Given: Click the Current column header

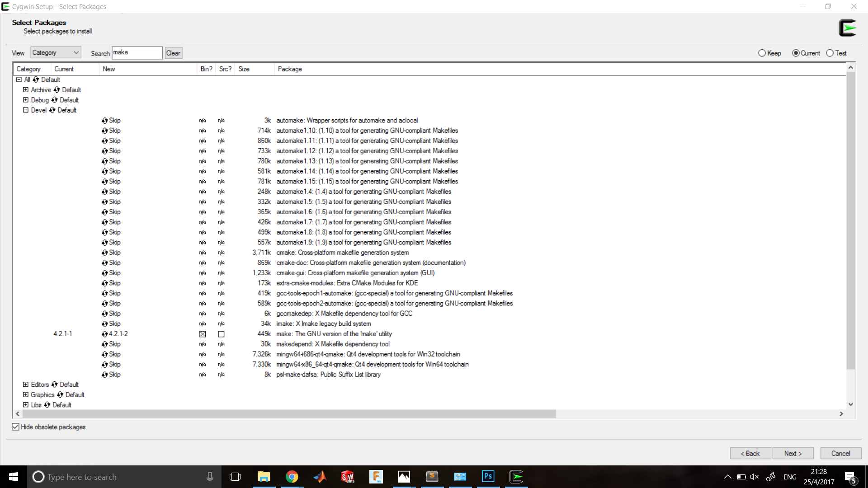Looking at the screenshot, I should tap(75, 69).
